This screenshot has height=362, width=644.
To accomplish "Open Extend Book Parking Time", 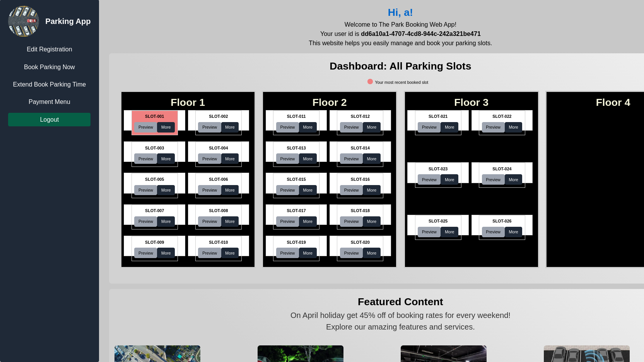I will pos(49,85).
